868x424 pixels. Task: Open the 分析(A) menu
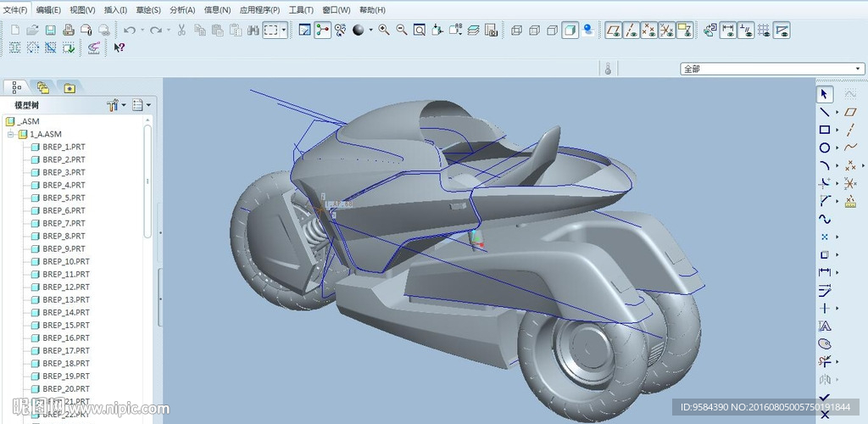[x=182, y=9]
